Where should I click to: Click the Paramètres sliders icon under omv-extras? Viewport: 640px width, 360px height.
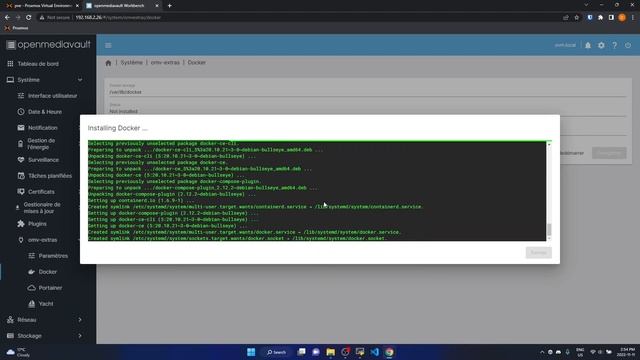31,256
